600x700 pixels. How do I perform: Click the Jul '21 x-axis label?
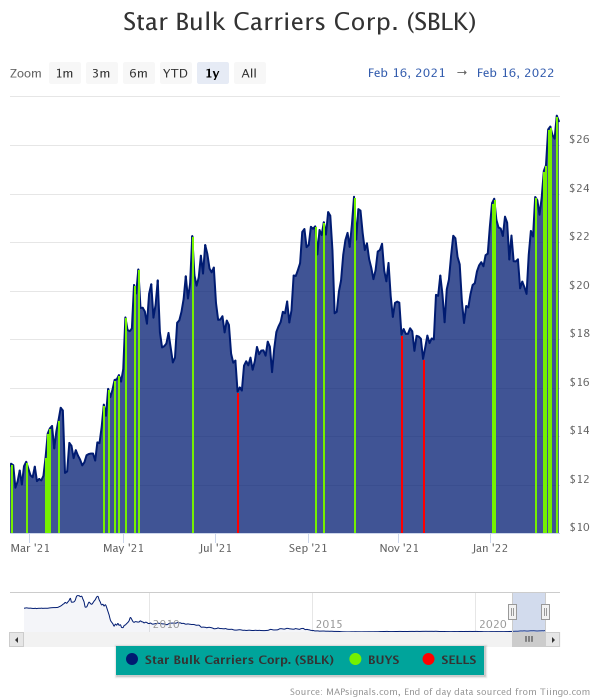[215, 548]
